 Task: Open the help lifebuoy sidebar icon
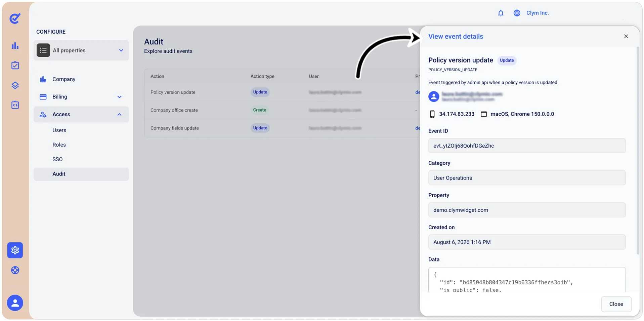click(15, 270)
